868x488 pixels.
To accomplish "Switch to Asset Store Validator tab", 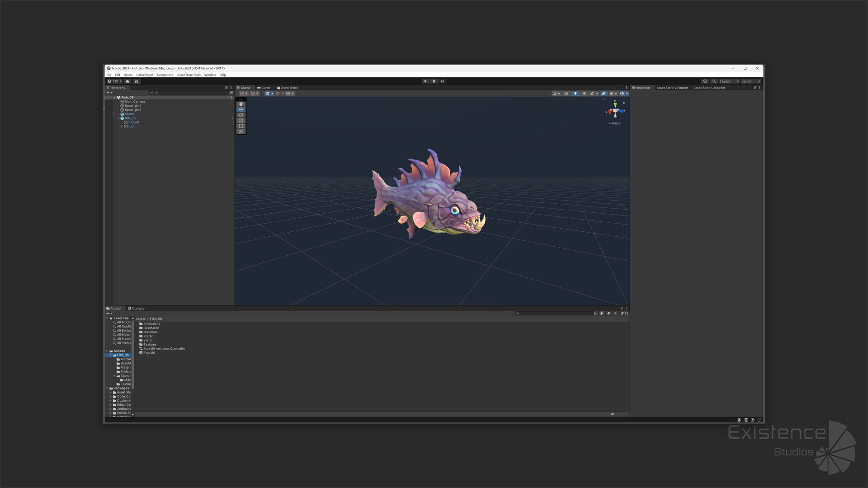I will point(672,88).
